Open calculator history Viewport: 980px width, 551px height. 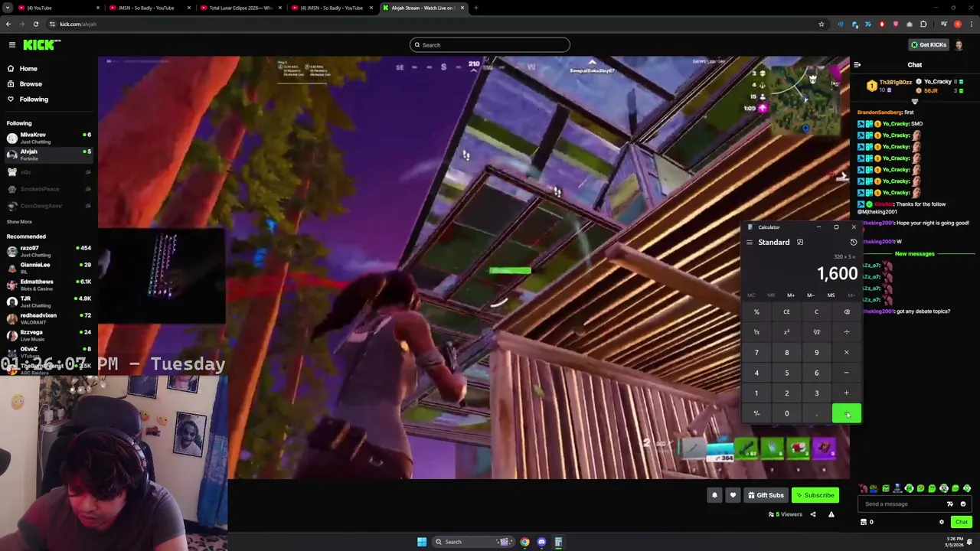(853, 243)
